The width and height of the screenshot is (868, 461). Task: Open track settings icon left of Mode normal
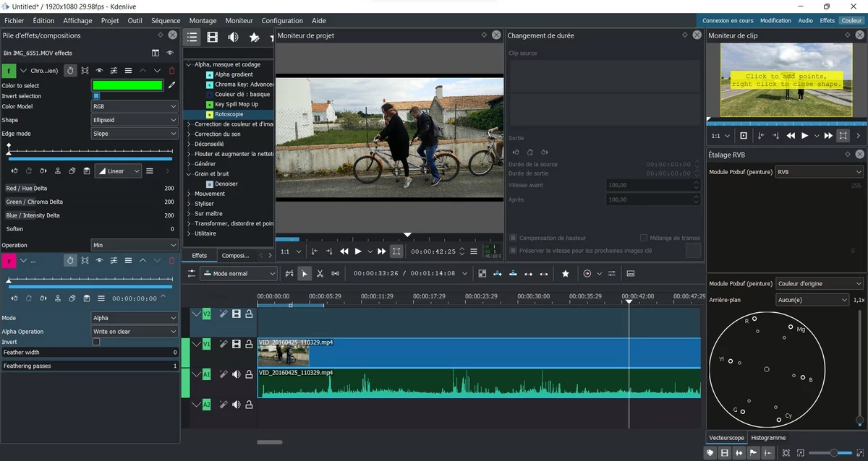(192, 274)
